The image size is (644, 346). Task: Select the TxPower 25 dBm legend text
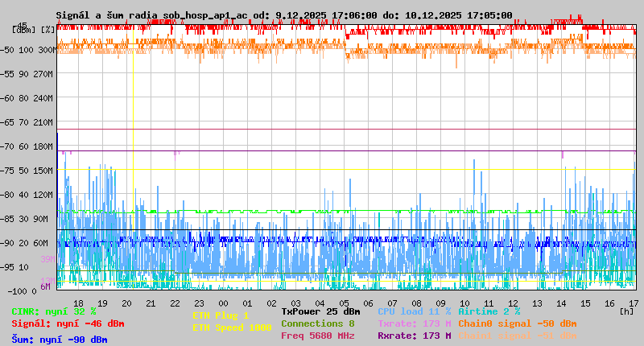[x=320, y=311]
